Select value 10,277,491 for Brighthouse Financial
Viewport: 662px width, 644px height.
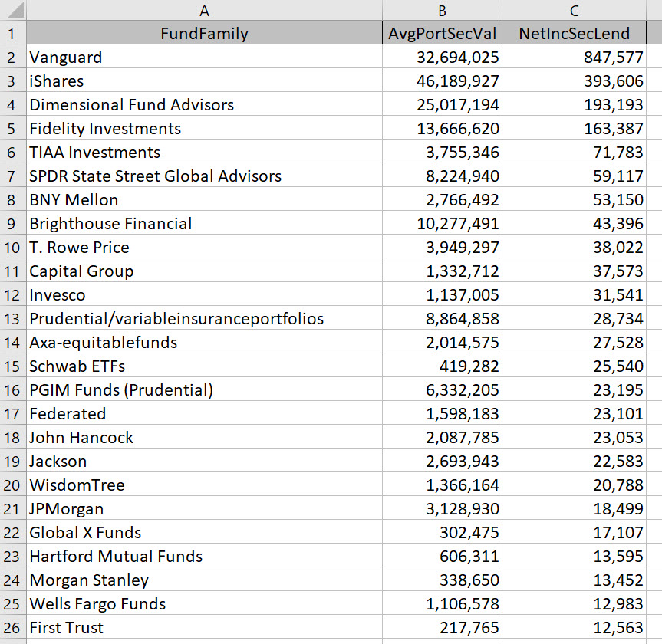(442, 223)
